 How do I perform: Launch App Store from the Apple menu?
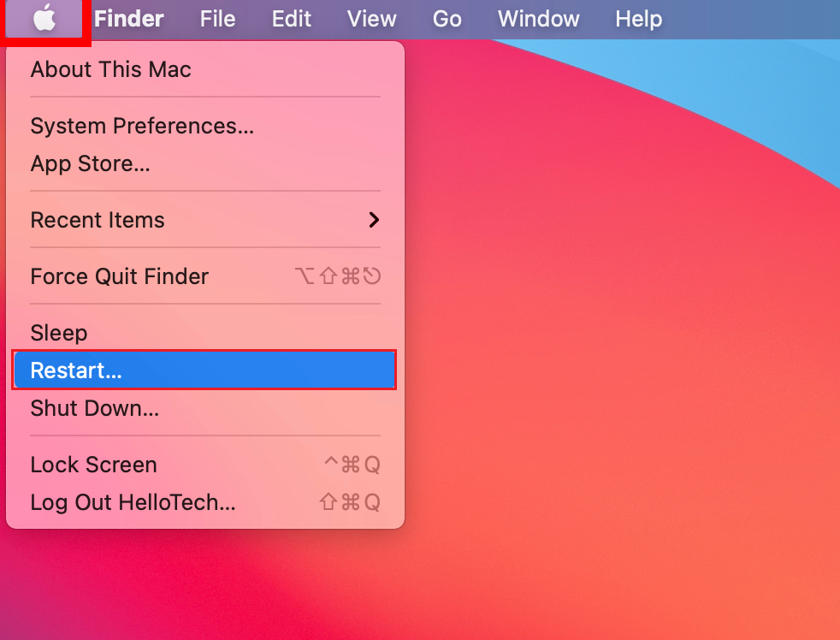point(90,163)
